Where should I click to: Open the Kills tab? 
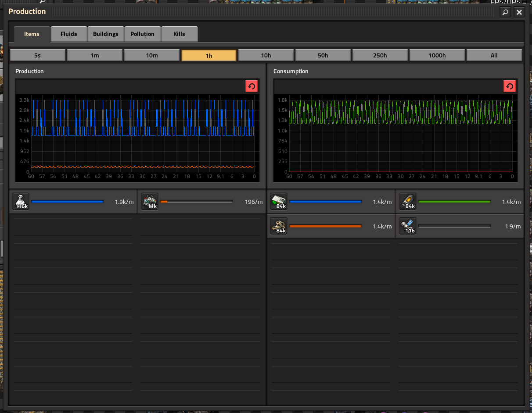pyautogui.click(x=180, y=34)
